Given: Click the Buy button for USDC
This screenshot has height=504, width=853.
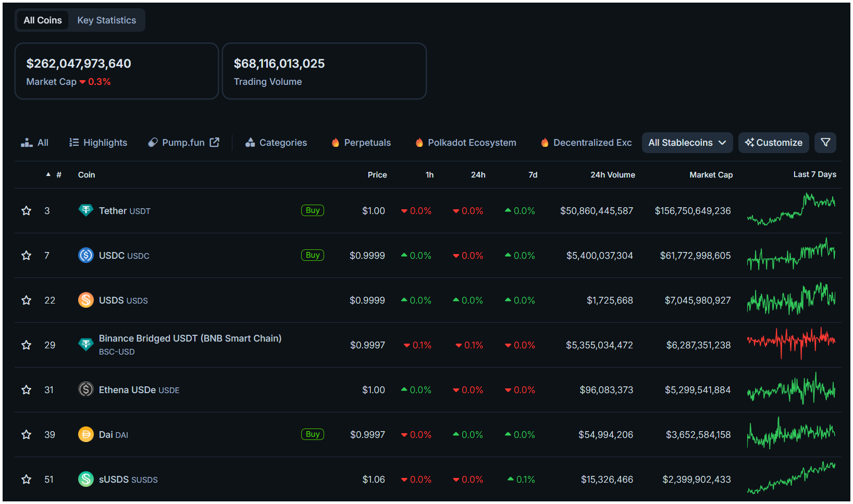Looking at the screenshot, I should [x=312, y=255].
